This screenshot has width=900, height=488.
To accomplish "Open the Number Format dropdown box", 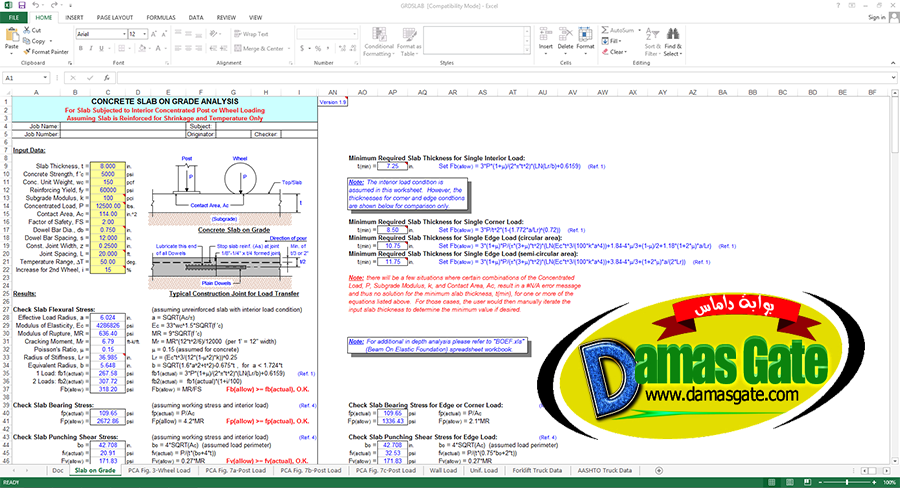I will 327,34.
